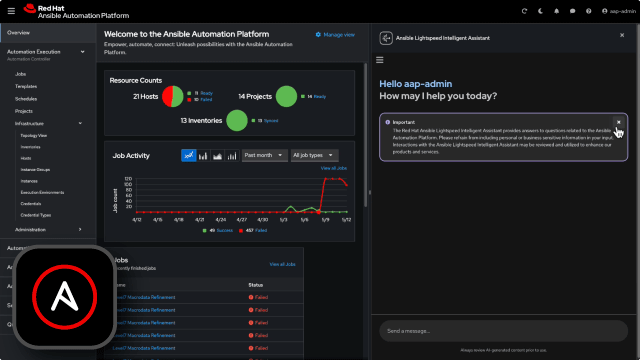The image size is (640, 360).
Task: Open the Past month dropdown
Action: (264, 156)
